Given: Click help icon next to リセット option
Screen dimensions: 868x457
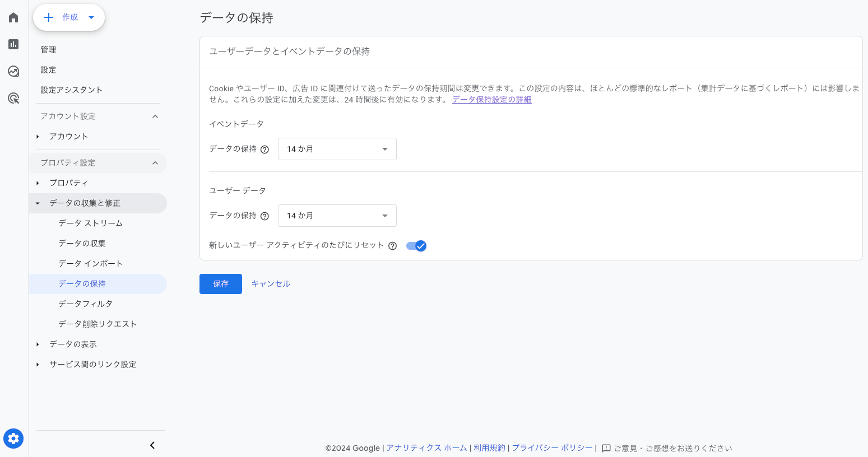Looking at the screenshot, I should tap(393, 246).
